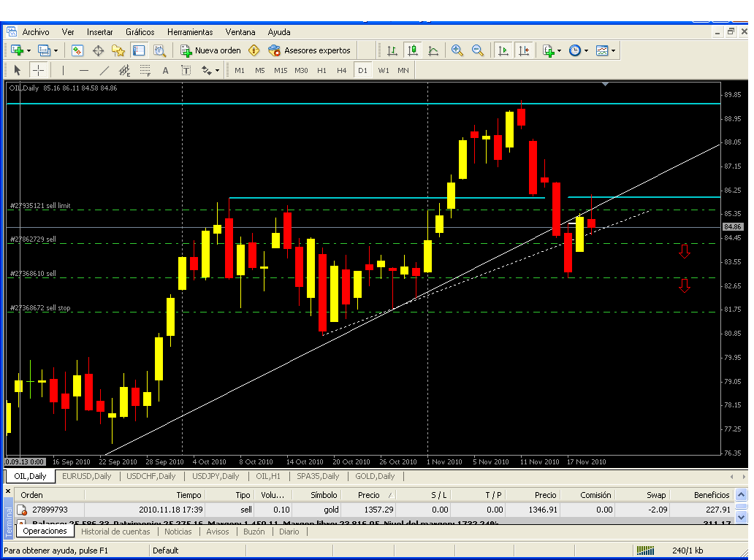Switch to the GOLD,Daily chart tab
Viewport: 754px width, 560px height.
coord(375,476)
